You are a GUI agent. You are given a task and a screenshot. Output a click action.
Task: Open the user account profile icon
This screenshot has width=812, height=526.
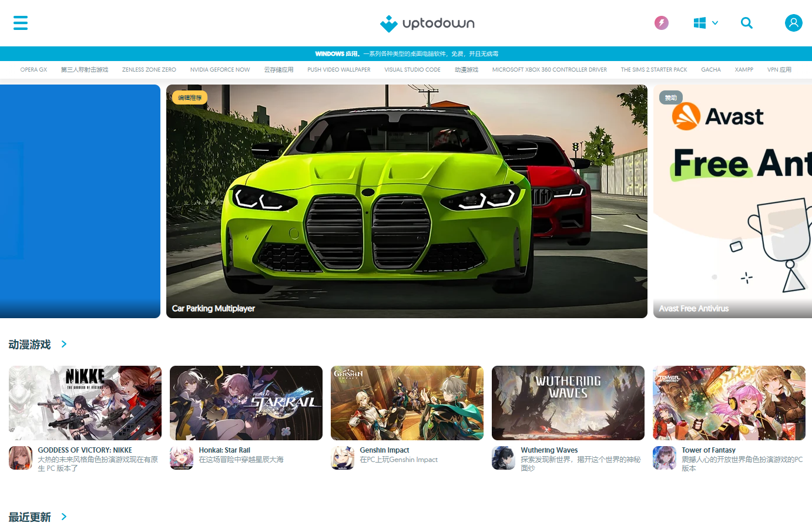point(794,23)
